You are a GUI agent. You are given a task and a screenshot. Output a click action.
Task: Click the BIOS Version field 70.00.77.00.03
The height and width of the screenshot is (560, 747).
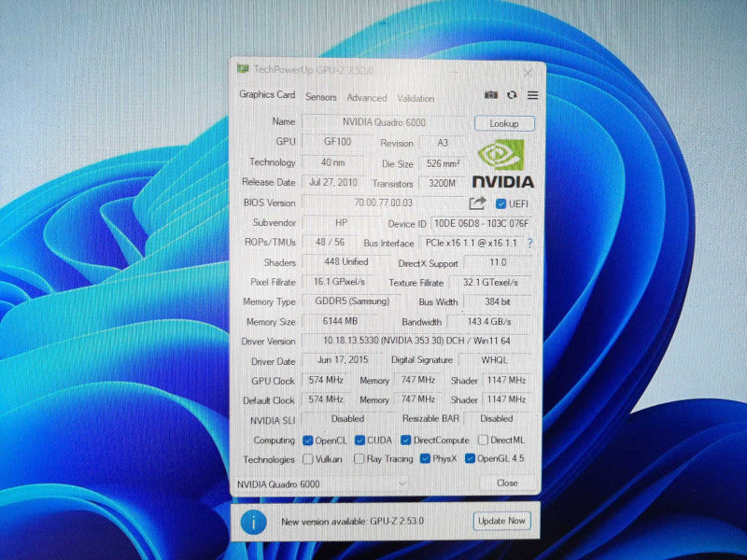click(x=384, y=203)
